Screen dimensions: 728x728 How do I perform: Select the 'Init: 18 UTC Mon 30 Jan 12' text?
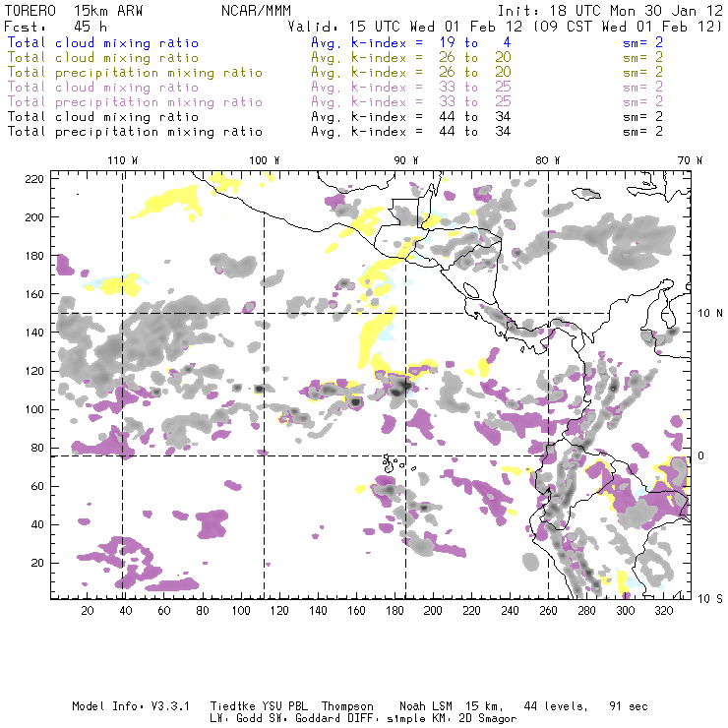pos(610,11)
